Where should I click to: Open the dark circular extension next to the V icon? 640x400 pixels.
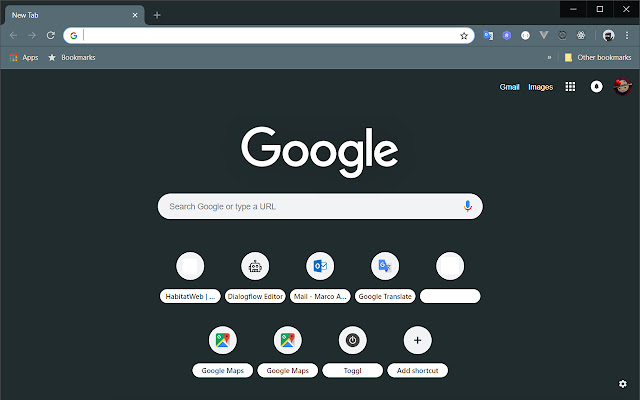(x=562, y=36)
